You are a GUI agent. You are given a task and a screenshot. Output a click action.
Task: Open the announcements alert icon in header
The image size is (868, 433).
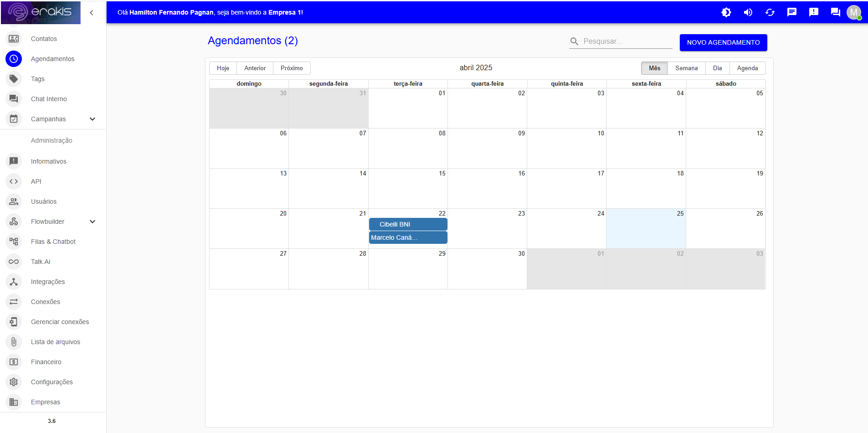814,12
